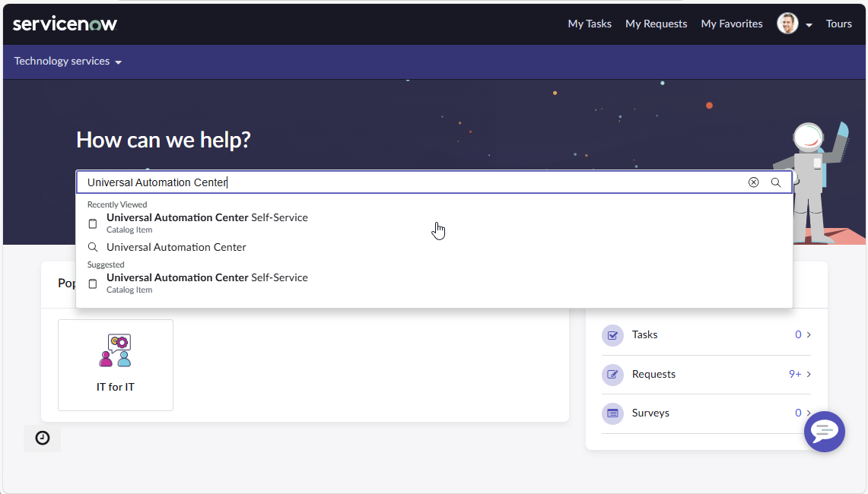Viewport: 868px width, 494px height.
Task: Click the Requests count 9+
Action: (x=795, y=375)
